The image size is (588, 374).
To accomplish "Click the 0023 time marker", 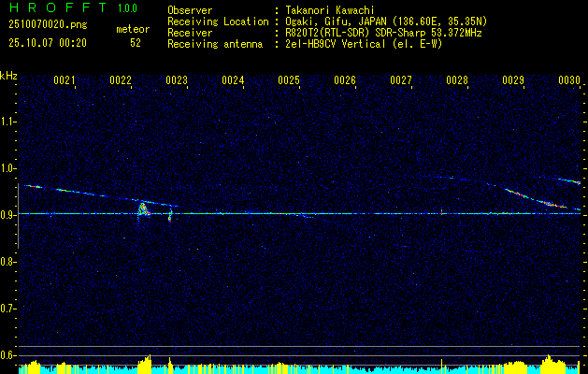I will [x=177, y=80].
